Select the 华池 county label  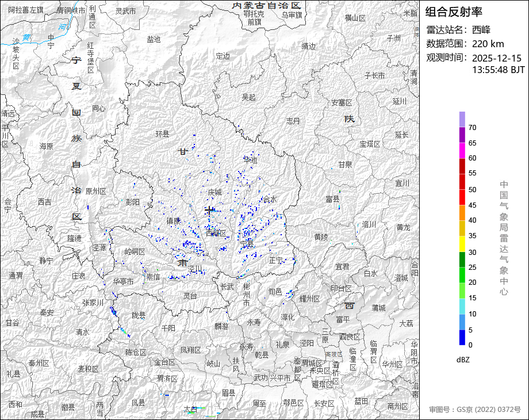point(250,159)
